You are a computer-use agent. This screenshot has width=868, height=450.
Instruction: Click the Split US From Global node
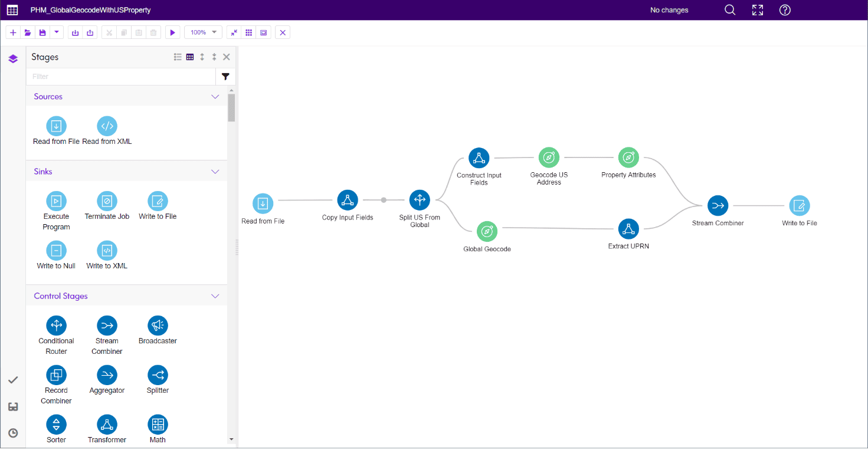click(x=420, y=200)
